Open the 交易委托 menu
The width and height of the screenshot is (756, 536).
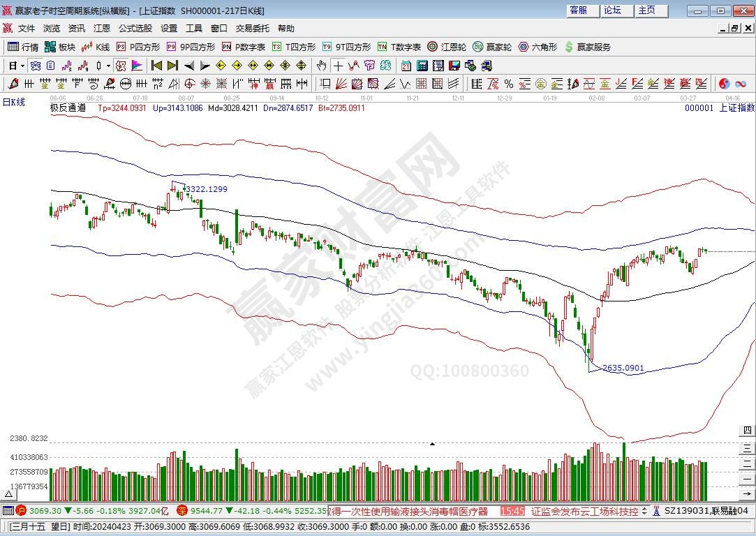[x=252, y=29]
